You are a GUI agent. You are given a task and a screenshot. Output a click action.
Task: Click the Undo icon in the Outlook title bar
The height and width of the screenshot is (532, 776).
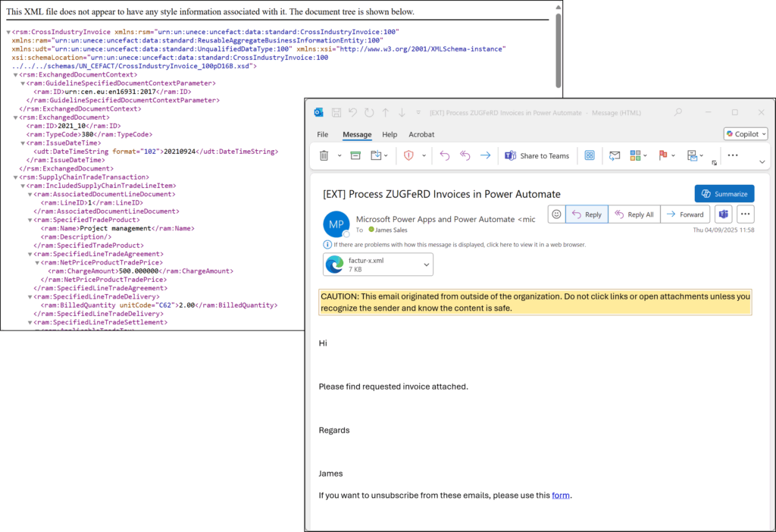[x=352, y=113]
